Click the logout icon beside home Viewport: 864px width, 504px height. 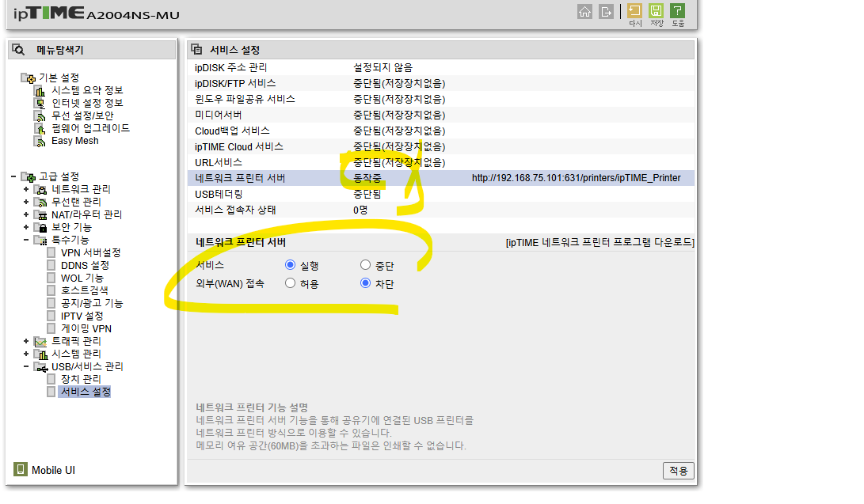click(x=606, y=12)
